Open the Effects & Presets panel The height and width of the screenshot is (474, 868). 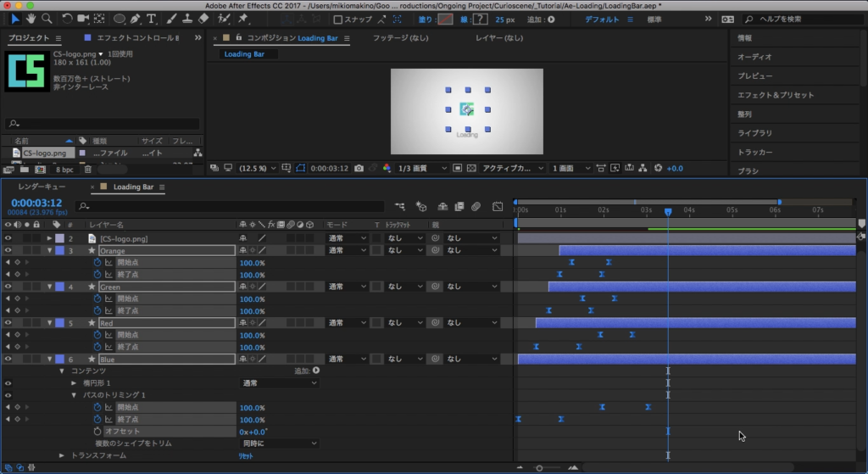[775, 95]
